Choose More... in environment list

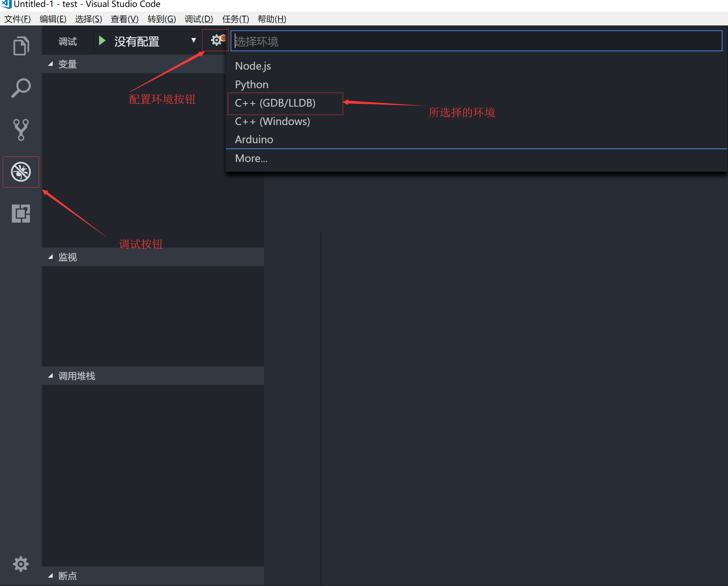476,158
